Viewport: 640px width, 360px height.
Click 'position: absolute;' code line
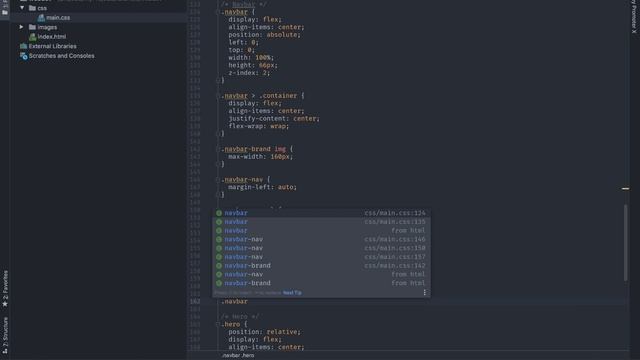coord(264,35)
